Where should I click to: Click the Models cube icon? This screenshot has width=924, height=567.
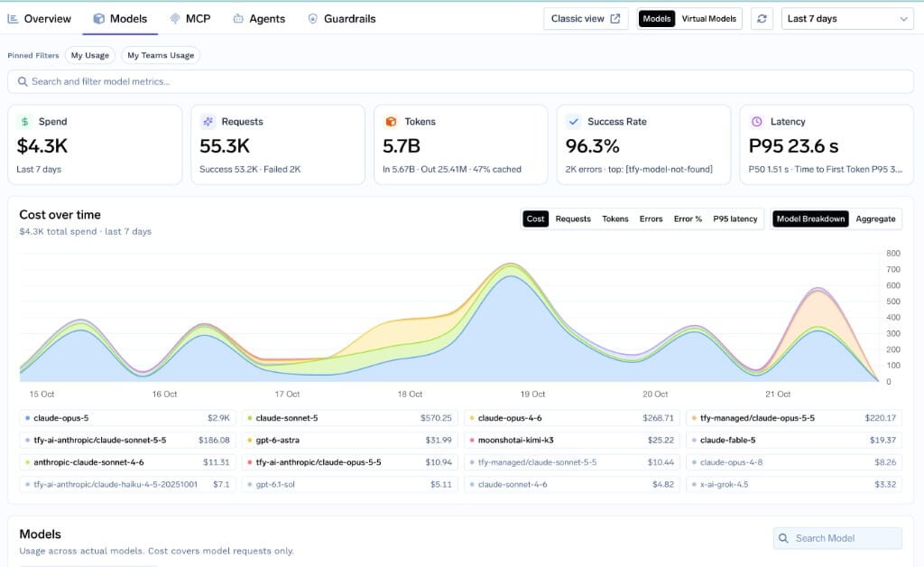(x=99, y=19)
